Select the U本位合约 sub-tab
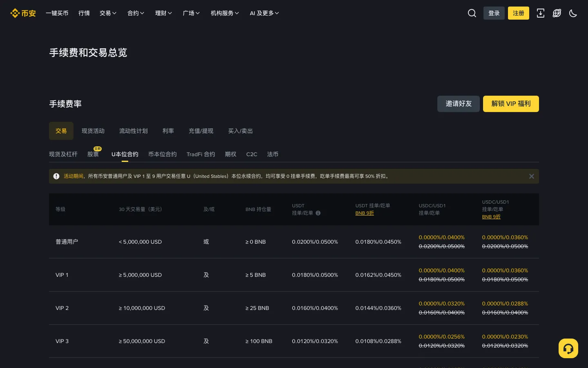588x368 pixels. pos(125,154)
